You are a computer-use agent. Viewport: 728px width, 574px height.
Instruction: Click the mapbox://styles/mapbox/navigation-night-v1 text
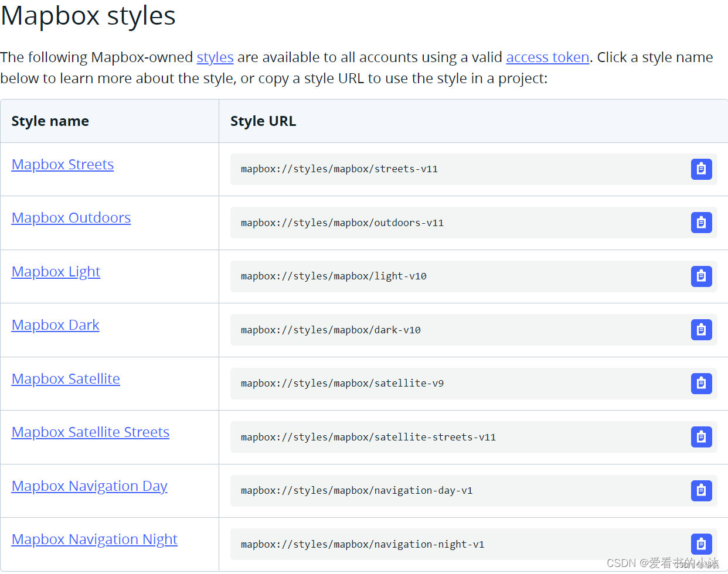362,544
